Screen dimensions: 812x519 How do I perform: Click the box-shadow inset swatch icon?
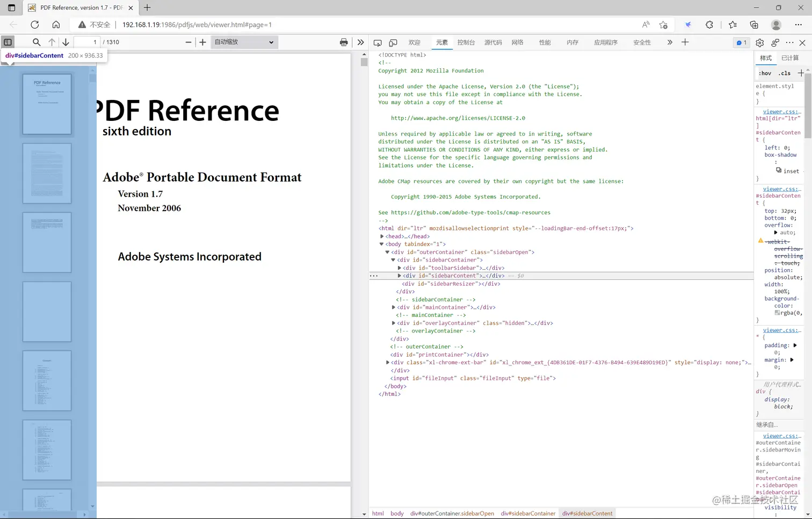coord(779,170)
